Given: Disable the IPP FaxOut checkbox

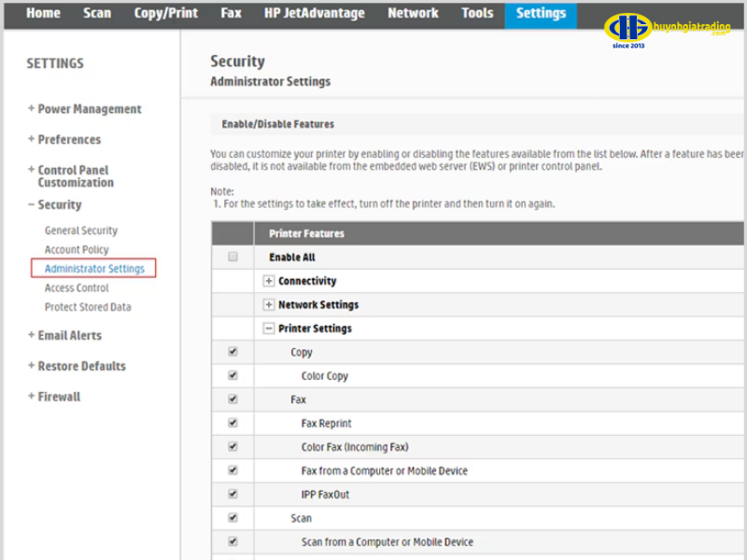Looking at the screenshot, I should point(233,494).
